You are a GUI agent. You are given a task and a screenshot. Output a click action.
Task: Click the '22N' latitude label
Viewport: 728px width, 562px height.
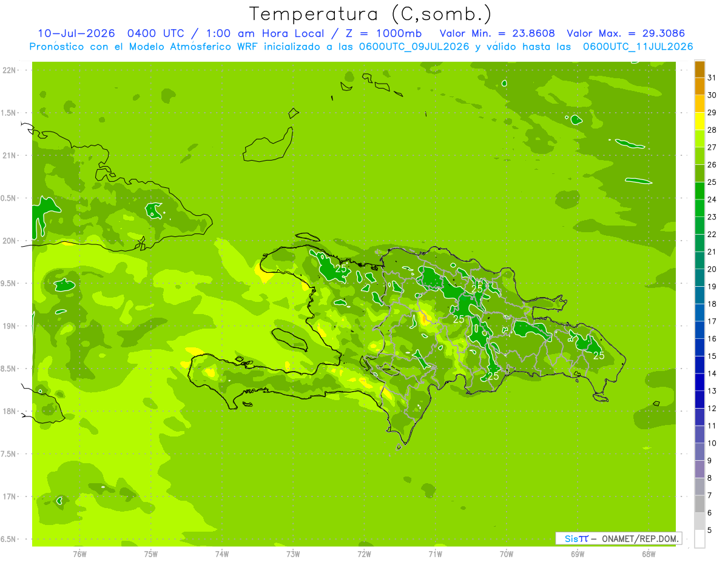pyautogui.click(x=9, y=70)
